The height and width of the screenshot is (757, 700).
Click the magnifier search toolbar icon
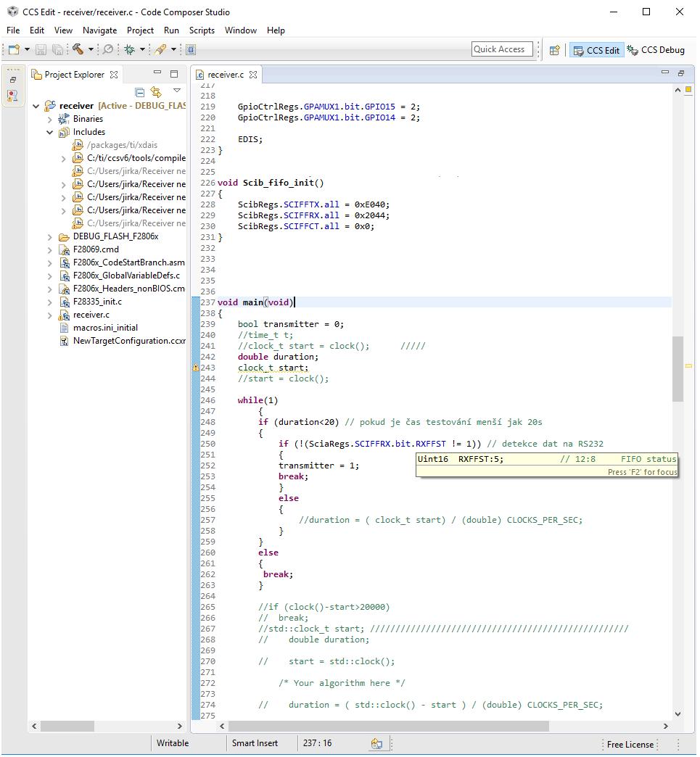pyautogui.click(x=109, y=49)
